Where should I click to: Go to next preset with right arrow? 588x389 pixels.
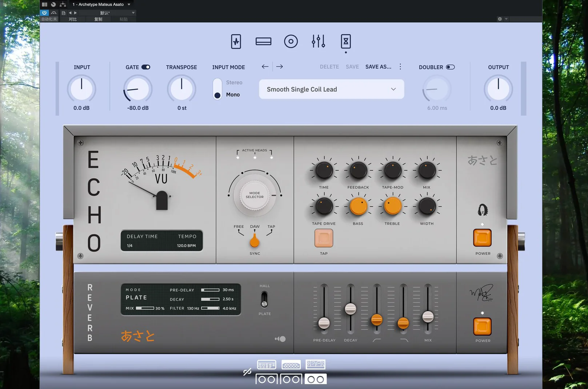coord(279,66)
